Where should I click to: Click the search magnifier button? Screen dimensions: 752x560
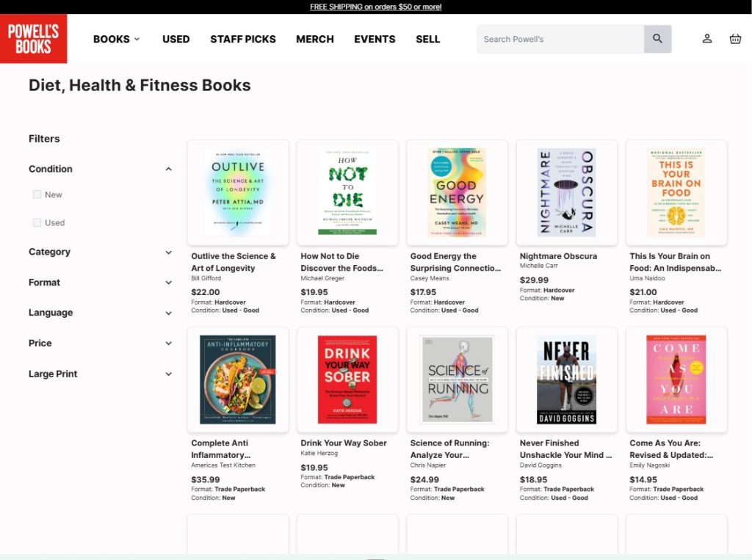coord(657,39)
